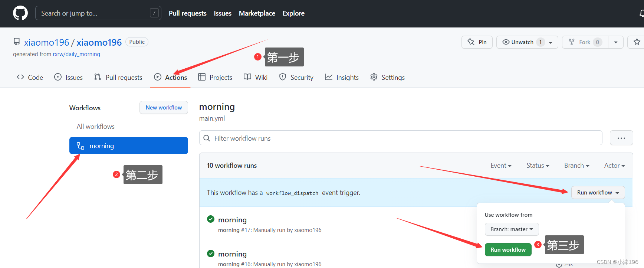Click the Use workflow from label
This screenshot has width=644, height=268.
coord(509,215)
